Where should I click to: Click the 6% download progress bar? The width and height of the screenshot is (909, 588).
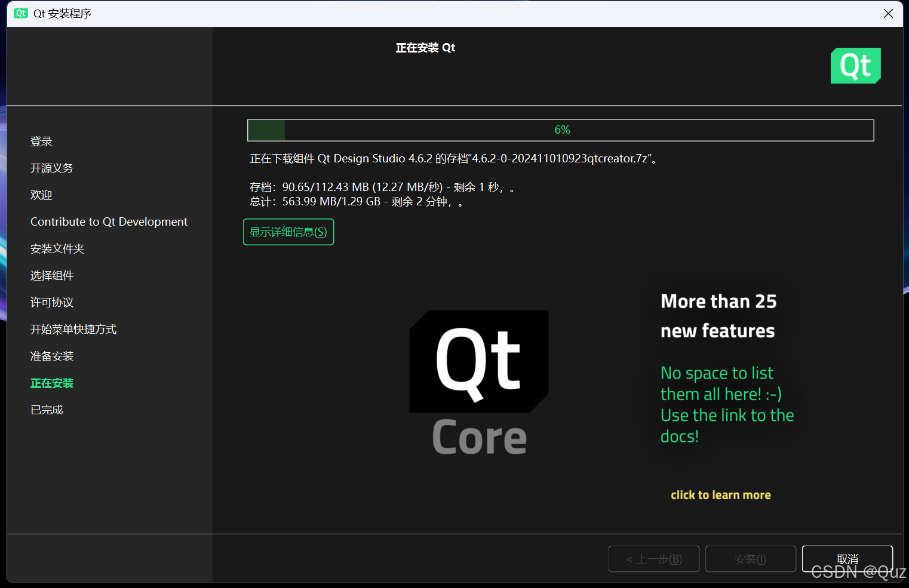click(561, 130)
